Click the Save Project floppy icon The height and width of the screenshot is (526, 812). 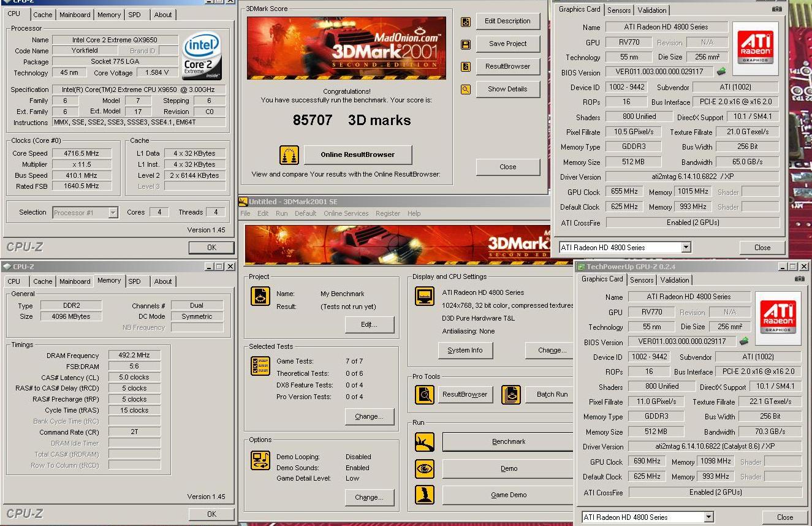(x=466, y=44)
